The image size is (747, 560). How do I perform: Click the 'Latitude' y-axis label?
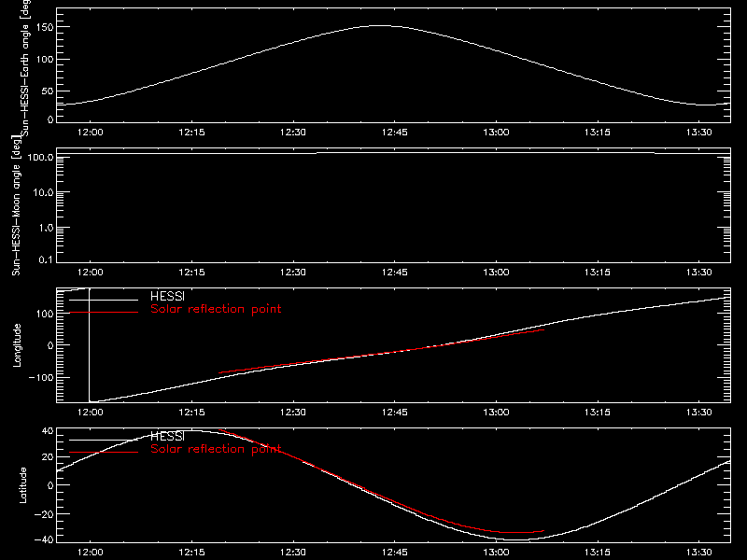click(x=22, y=485)
